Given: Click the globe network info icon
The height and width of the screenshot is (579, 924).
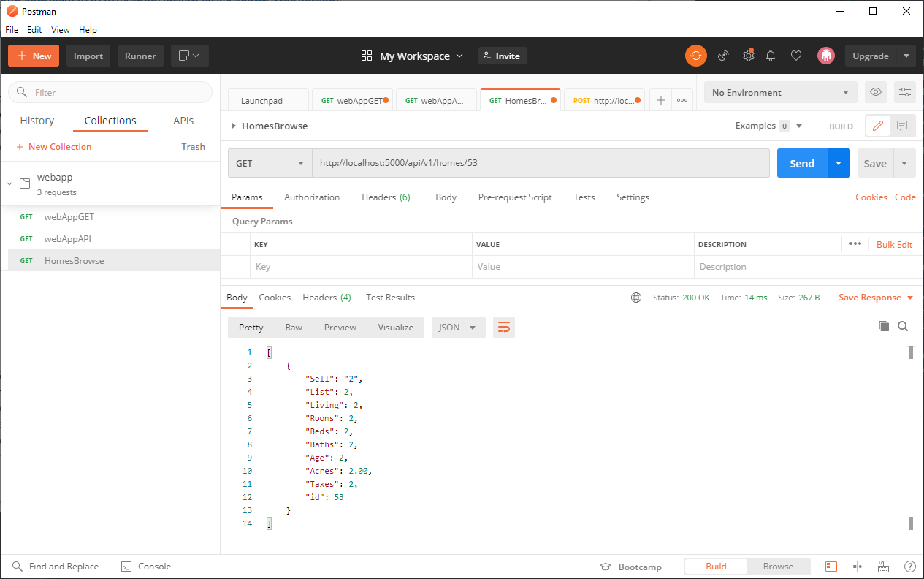Looking at the screenshot, I should [x=636, y=298].
